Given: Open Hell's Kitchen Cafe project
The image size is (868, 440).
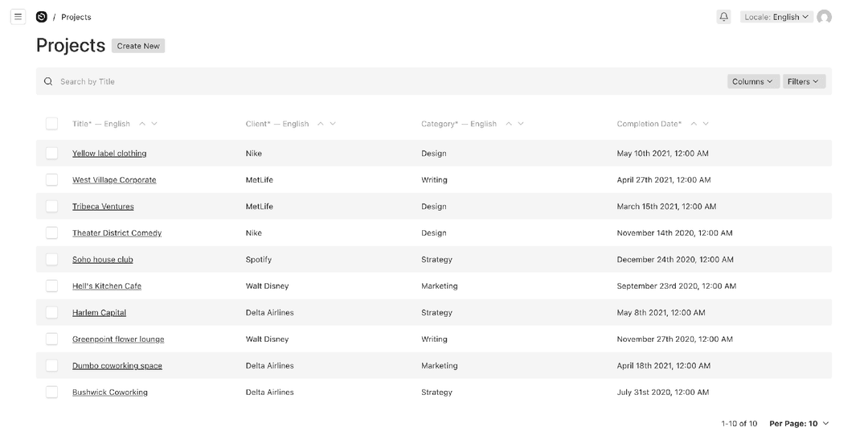Looking at the screenshot, I should pos(107,286).
